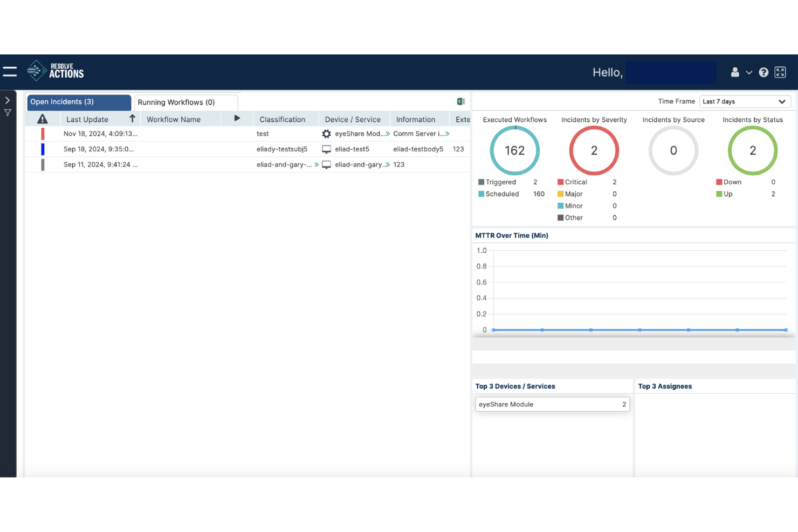Toggle the Minor severity legend entry
Viewport: 798px width, 532px height.
click(570, 206)
